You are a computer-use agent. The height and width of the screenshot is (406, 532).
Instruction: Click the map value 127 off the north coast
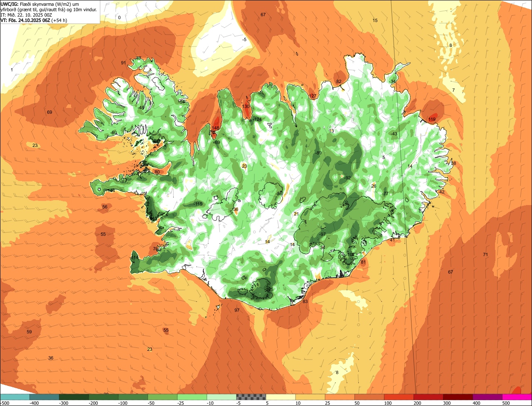click(313, 96)
